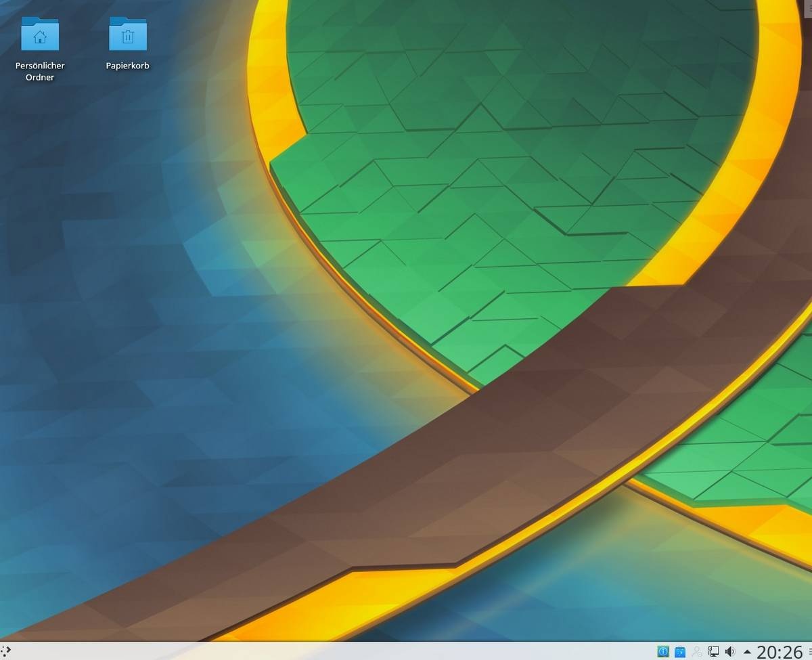Screen dimensions: 812x660
Task: Click the panel settings handle beside the clock
Action: [x=808, y=651]
